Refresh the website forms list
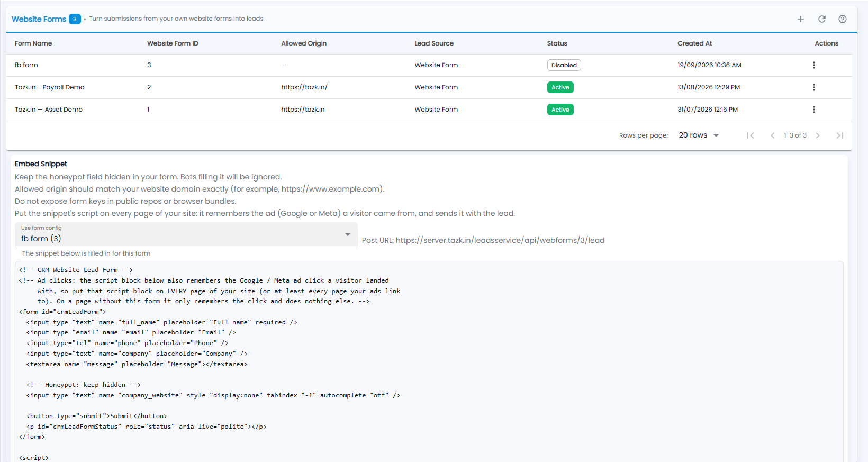868x462 pixels. [822, 19]
